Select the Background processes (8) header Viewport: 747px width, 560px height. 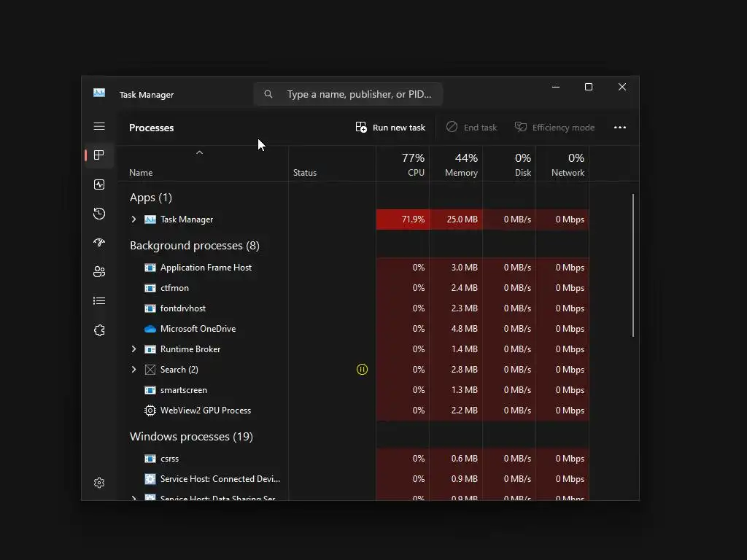tap(194, 246)
